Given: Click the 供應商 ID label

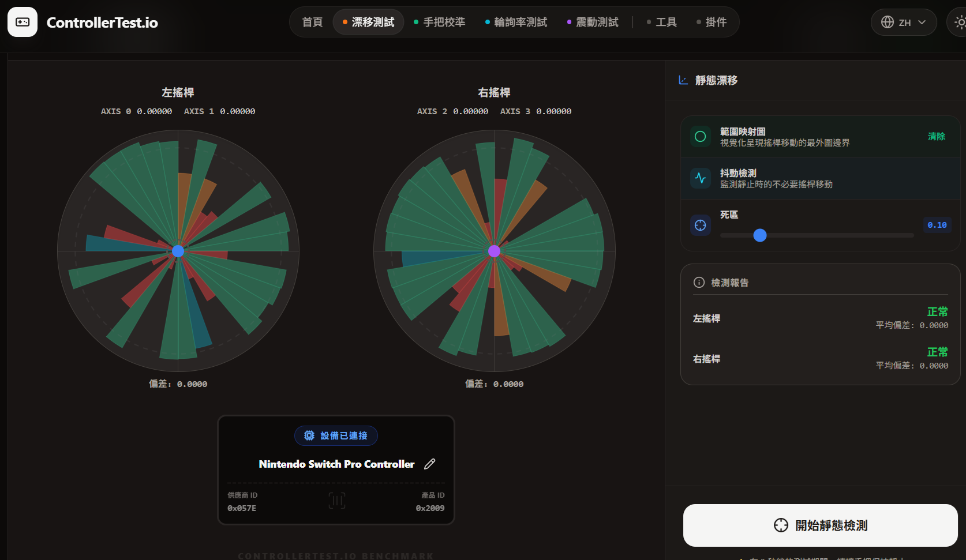Looking at the screenshot, I should [242, 495].
